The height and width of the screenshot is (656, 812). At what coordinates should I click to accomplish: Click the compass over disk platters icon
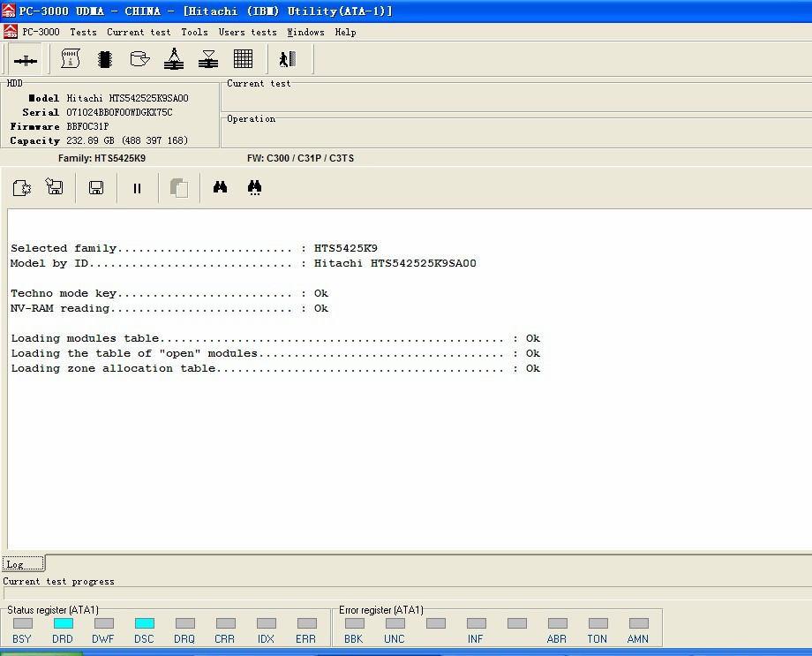174,58
